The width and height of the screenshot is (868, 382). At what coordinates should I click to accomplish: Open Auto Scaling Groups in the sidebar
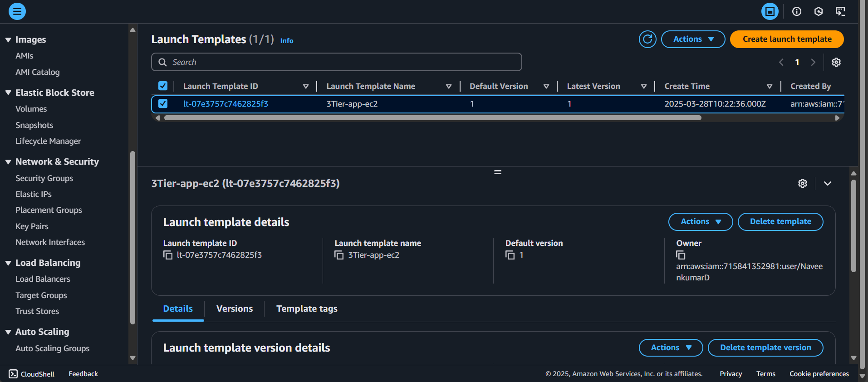tap(53, 348)
